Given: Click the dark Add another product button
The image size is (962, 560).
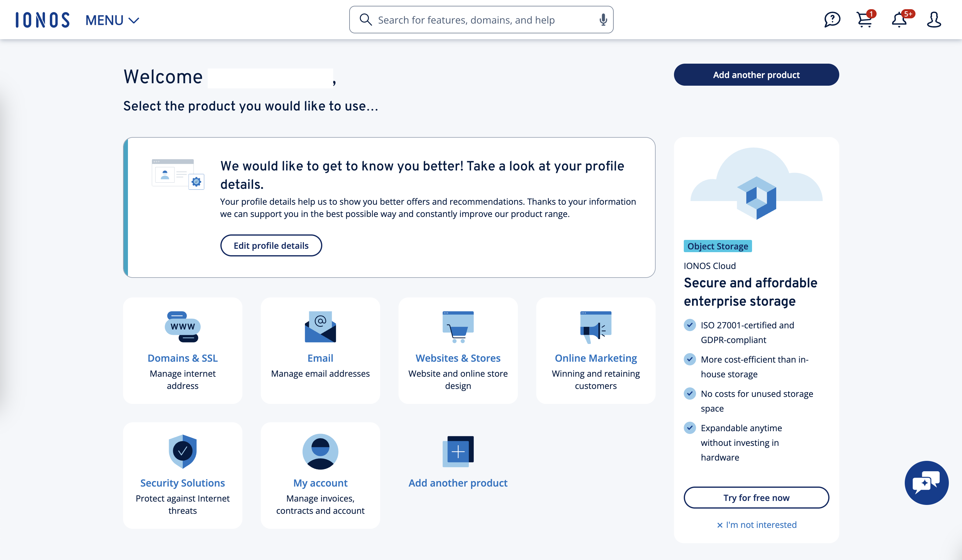Looking at the screenshot, I should click(756, 75).
